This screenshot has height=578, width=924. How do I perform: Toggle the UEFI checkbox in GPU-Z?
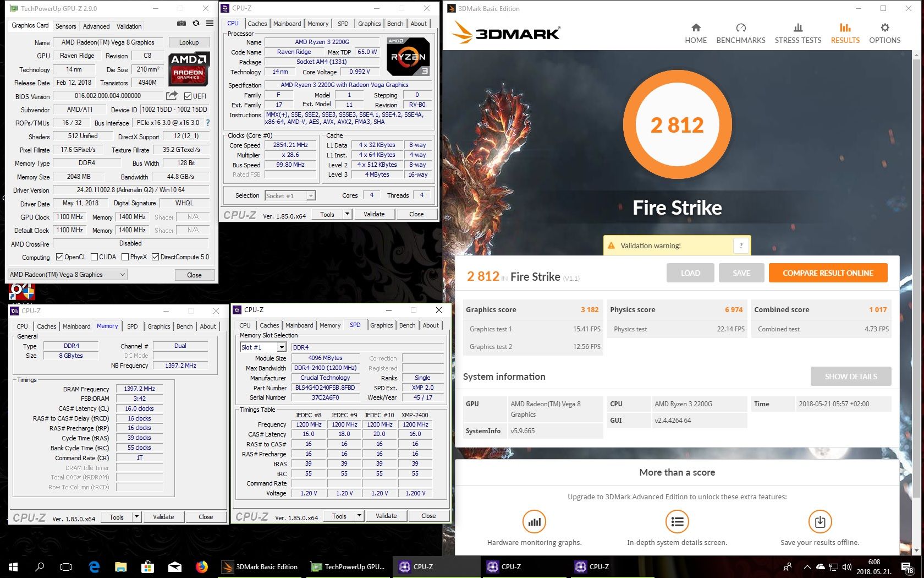(x=188, y=96)
